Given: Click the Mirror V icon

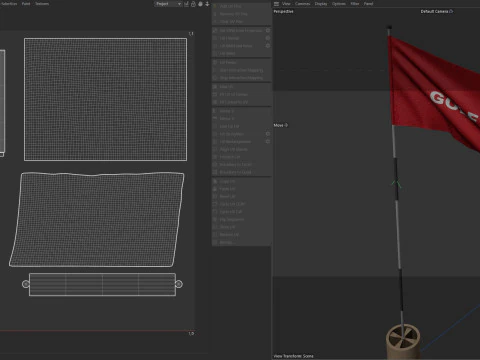Looking at the screenshot, I should [x=215, y=118].
